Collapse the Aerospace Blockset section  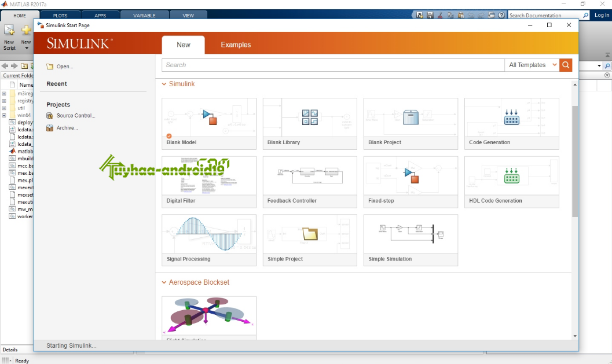coord(164,282)
